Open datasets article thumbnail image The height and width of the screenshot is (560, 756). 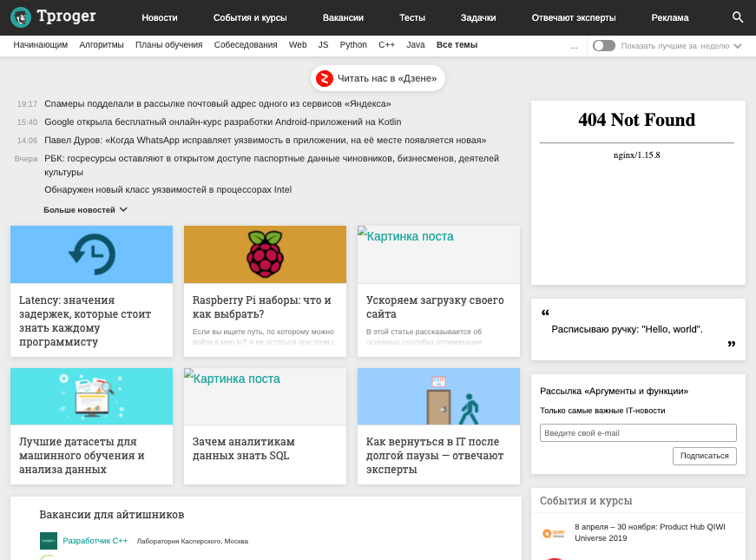[91, 397]
